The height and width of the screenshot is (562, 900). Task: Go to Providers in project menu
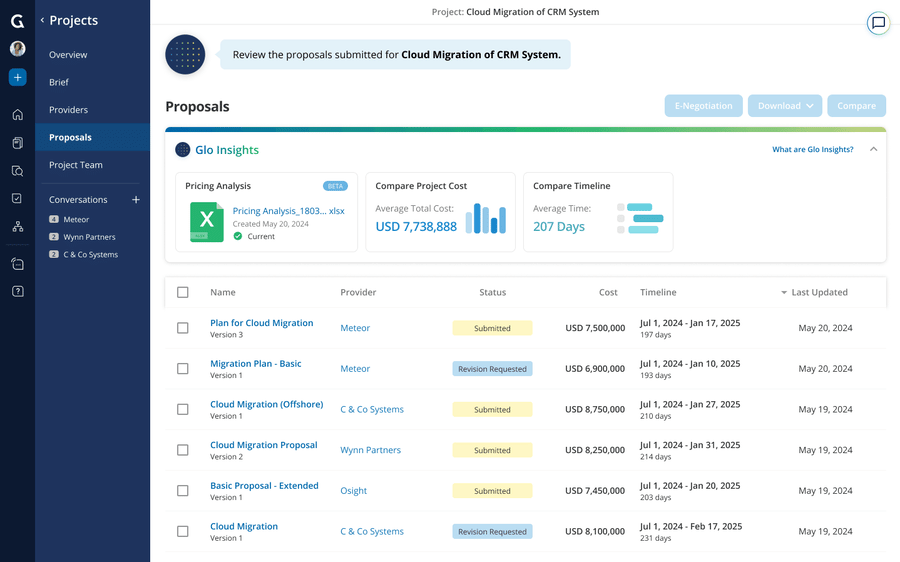click(68, 110)
